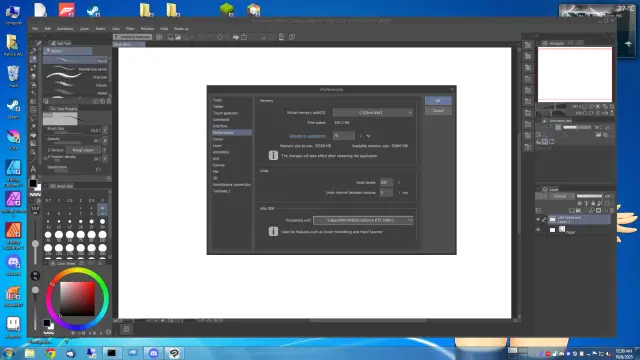
Task: Click Cancel in the Preferences dialog
Action: pos(438,111)
